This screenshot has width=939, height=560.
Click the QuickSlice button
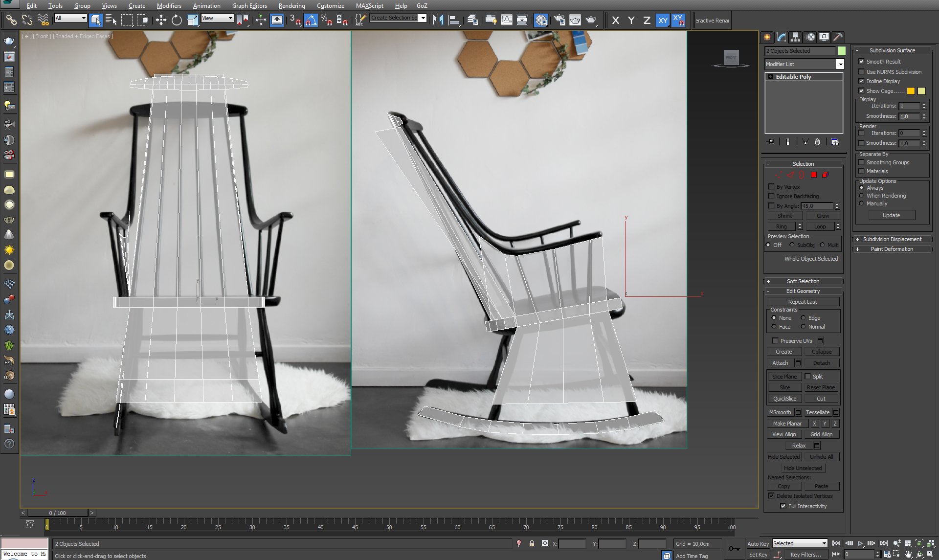(x=784, y=399)
